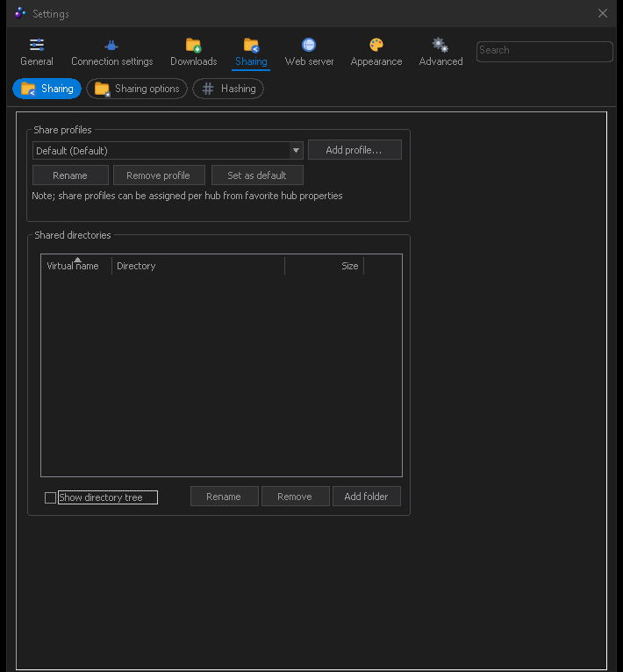Screen dimensions: 623x672
Task: Expand the share profile dropdown arrow
Action: 296,150
